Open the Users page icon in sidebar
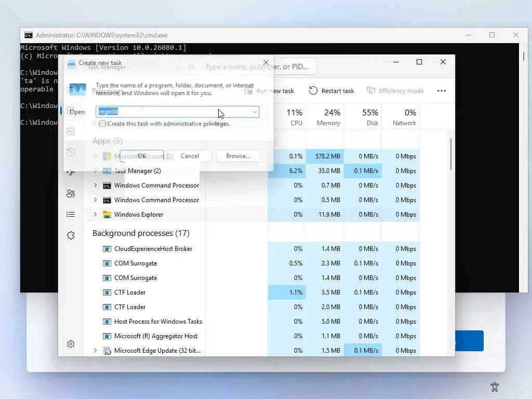 71,193
